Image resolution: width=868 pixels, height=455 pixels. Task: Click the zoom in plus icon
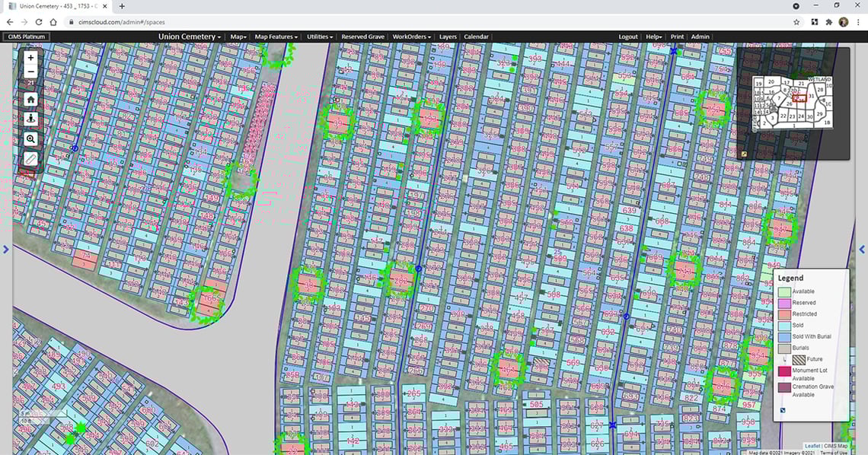[30, 57]
